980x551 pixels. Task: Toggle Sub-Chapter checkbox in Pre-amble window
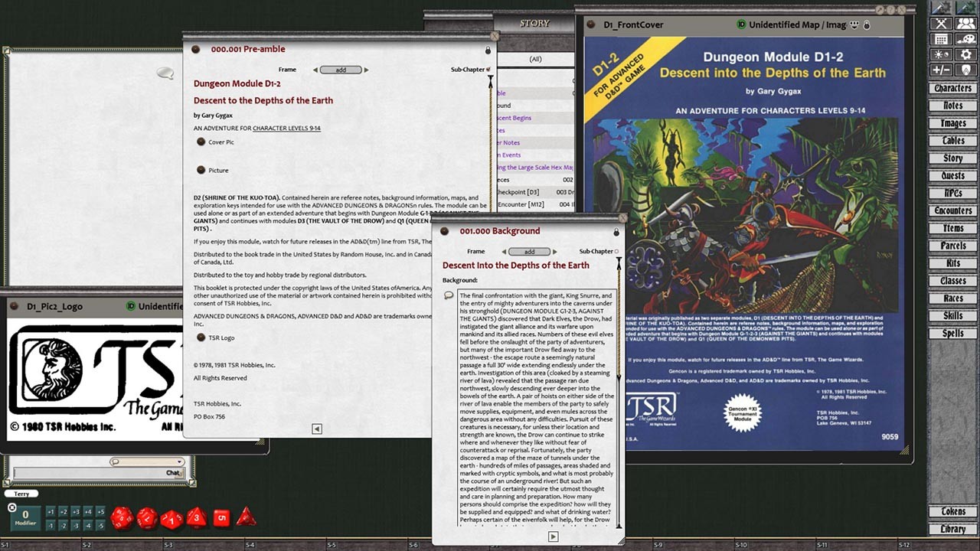(x=487, y=69)
